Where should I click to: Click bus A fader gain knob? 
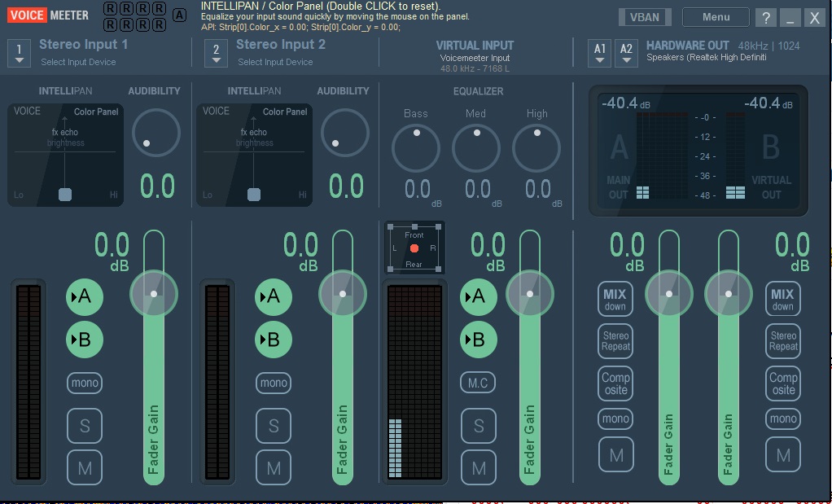(x=669, y=294)
